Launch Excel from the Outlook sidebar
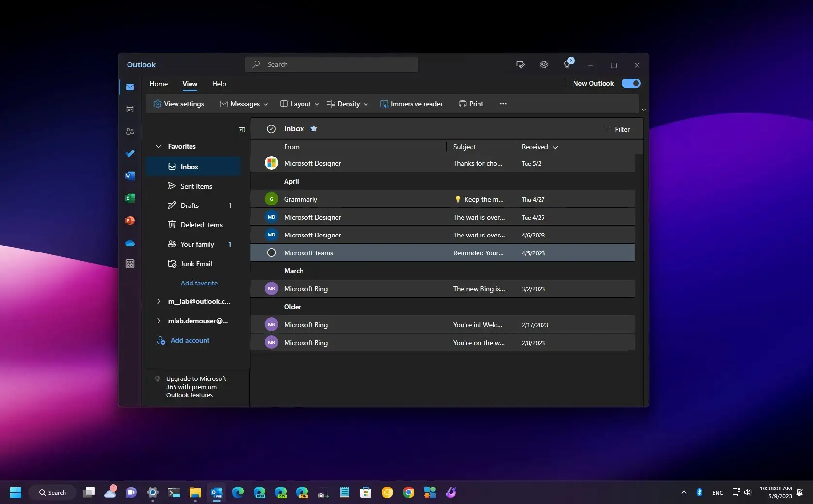The image size is (813, 504). pyautogui.click(x=129, y=198)
